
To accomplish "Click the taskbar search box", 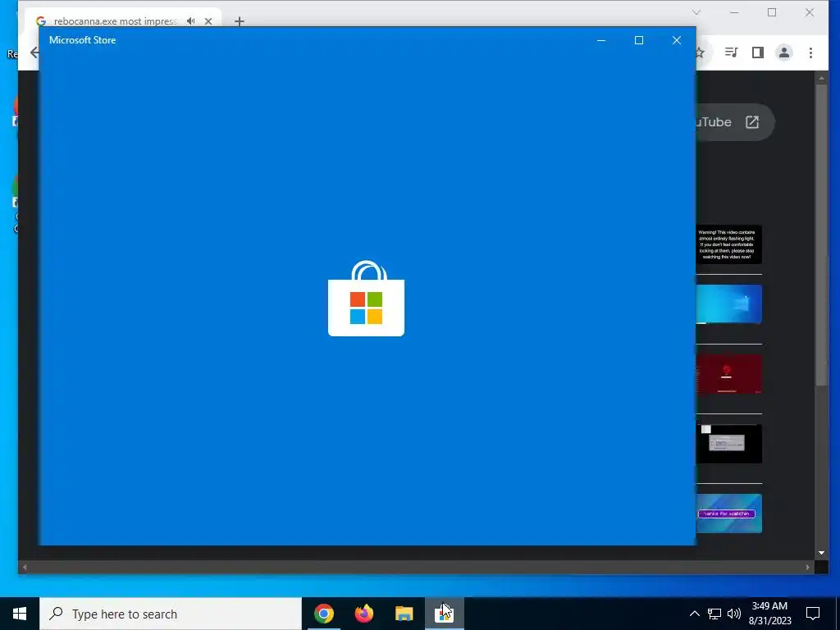I will tap(171, 614).
